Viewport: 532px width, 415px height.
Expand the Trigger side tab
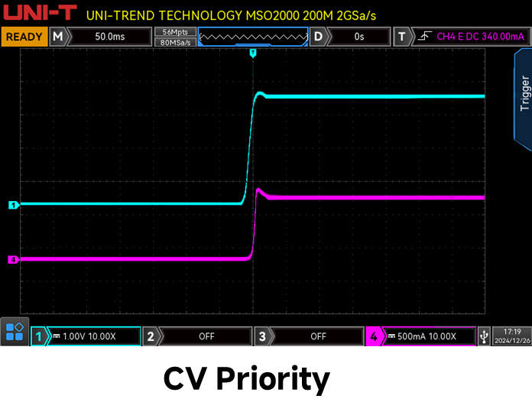coord(524,94)
